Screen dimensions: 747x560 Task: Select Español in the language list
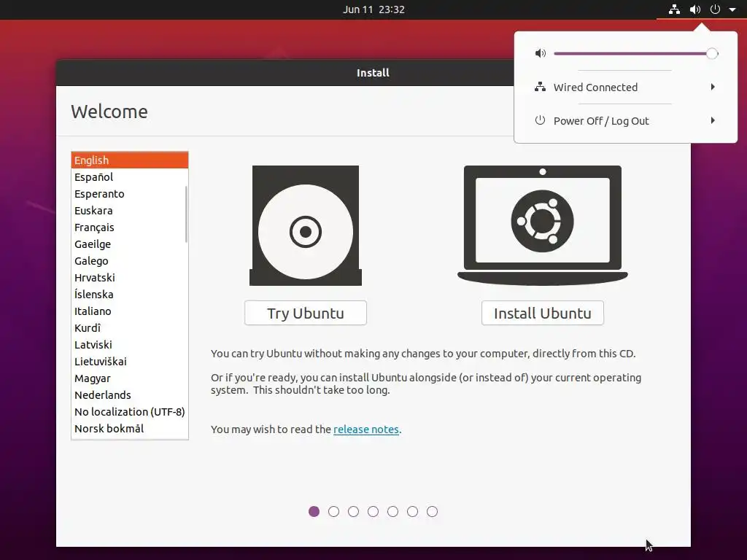click(128, 177)
